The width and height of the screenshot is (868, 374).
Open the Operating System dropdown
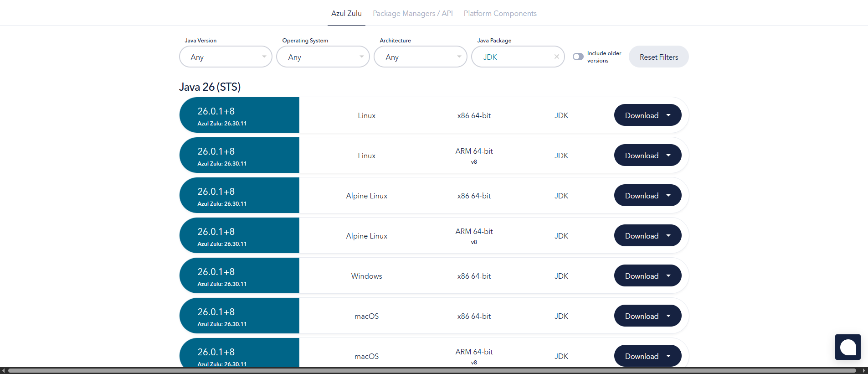pyautogui.click(x=323, y=57)
